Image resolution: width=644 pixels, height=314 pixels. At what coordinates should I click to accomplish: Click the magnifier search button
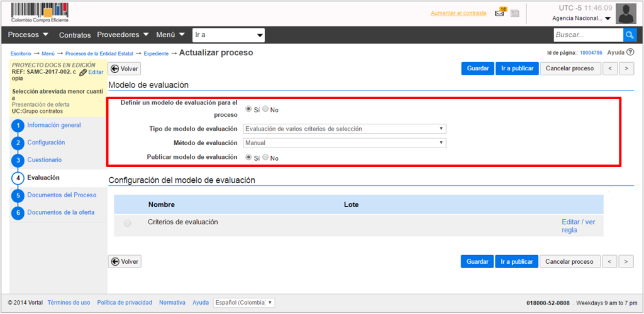click(630, 35)
